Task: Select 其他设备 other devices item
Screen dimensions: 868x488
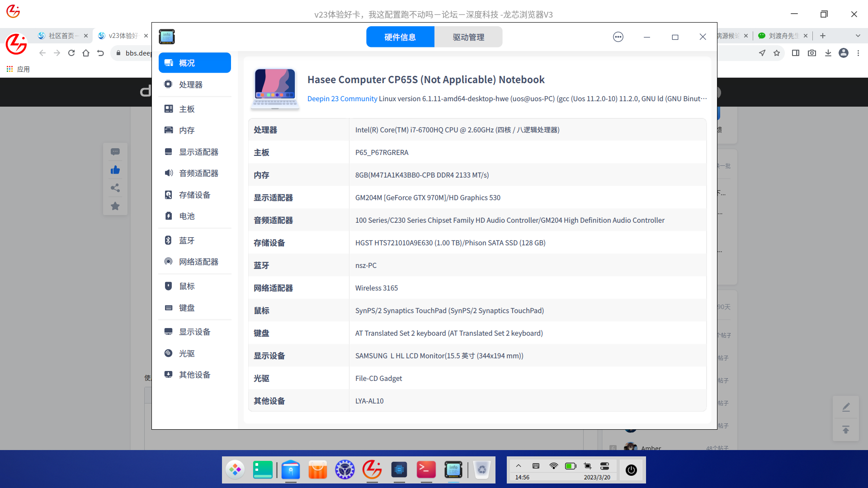Action: point(194,375)
